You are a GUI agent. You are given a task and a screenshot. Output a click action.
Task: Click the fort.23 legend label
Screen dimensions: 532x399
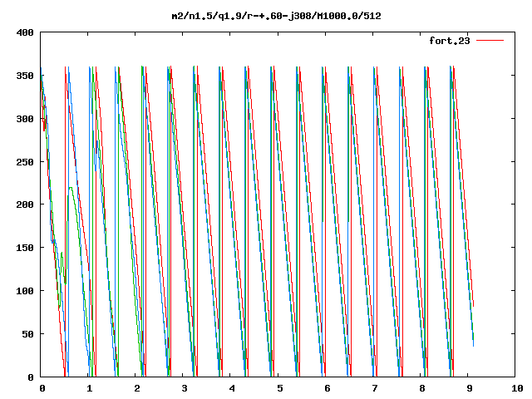pyautogui.click(x=450, y=41)
